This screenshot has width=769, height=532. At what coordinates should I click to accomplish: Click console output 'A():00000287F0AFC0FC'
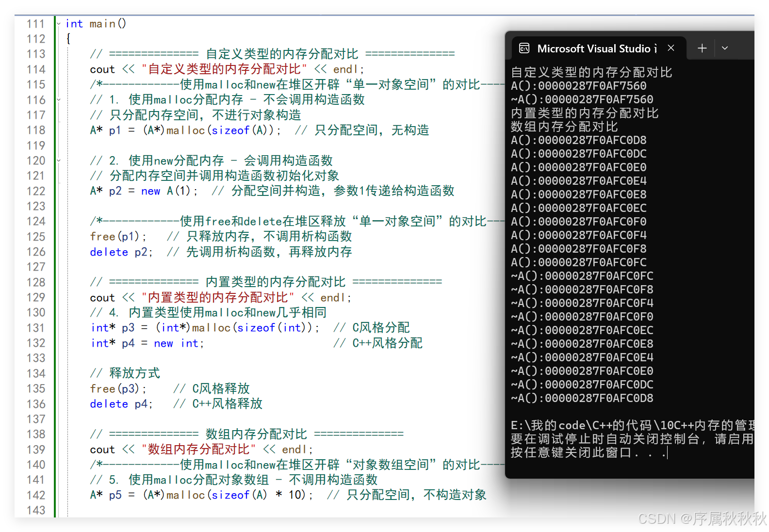click(x=579, y=262)
